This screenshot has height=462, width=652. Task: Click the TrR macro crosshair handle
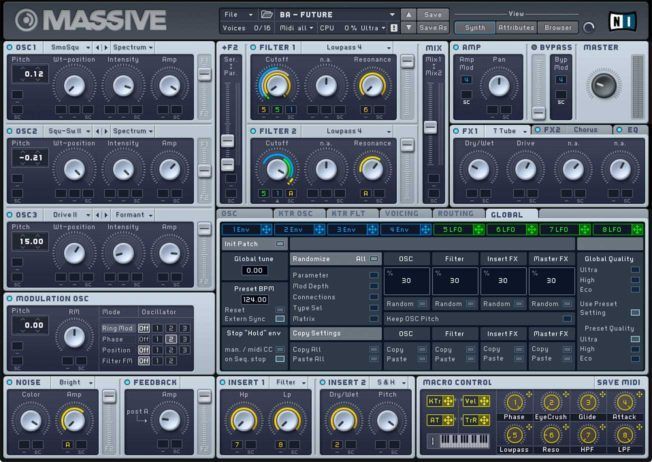pos(484,420)
